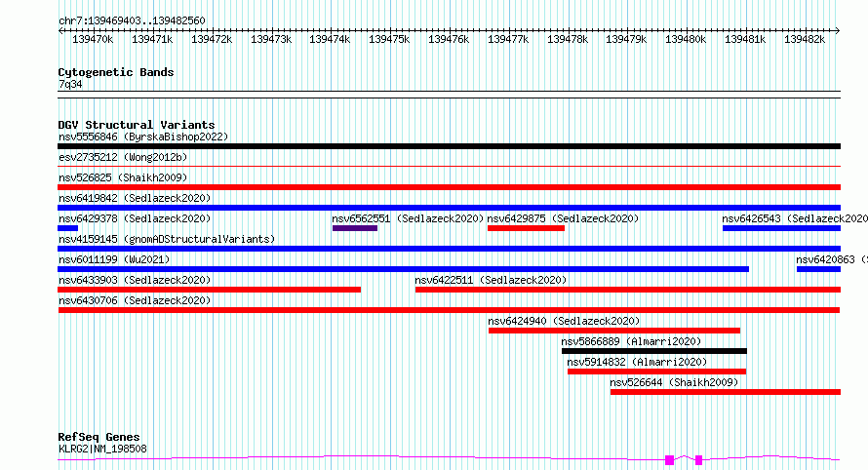This screenshot has width=868, height=470.
Task: Click the 7q34 cytogenetic band label
Action: (70, 84)
